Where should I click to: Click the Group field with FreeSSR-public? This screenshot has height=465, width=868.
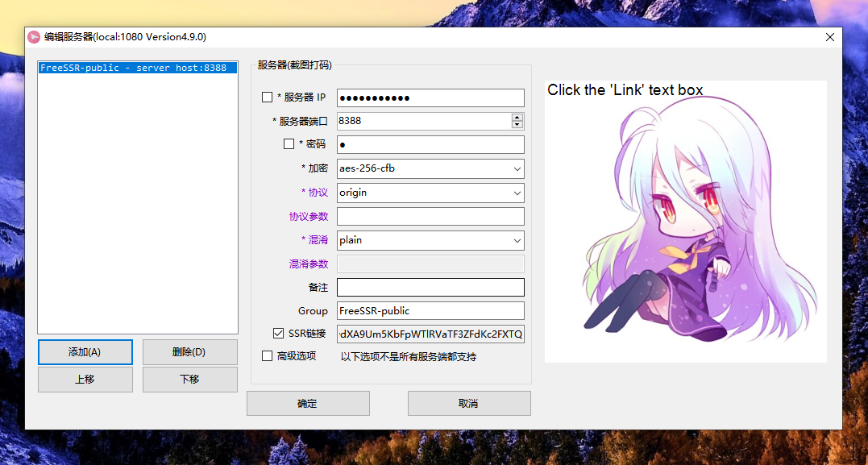pos(430,310)
